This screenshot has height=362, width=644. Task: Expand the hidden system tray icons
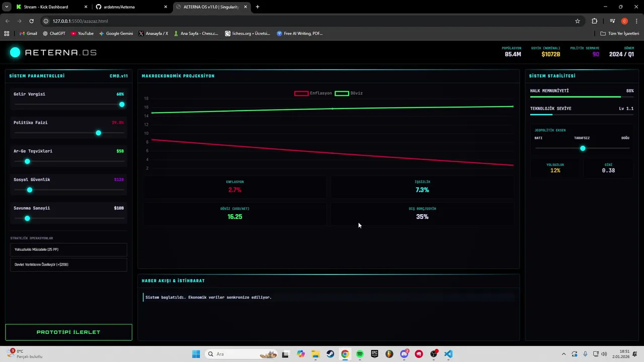click(563, 354)
